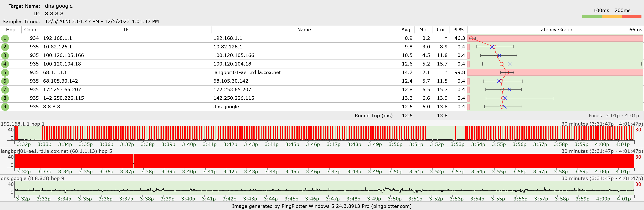Click hop 7 green number badge
Image resolution: width=644 pixels, height=210 pixels.
tap(5, 89)
